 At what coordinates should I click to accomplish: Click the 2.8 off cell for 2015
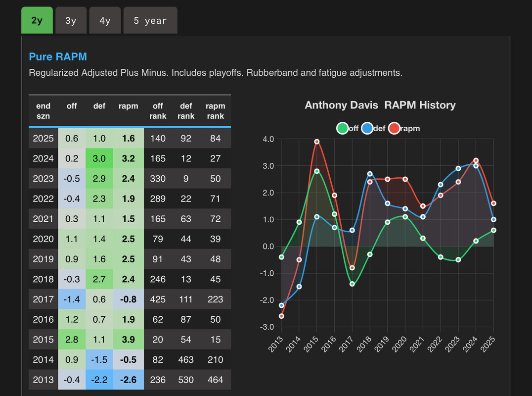(x=72, y=339)
